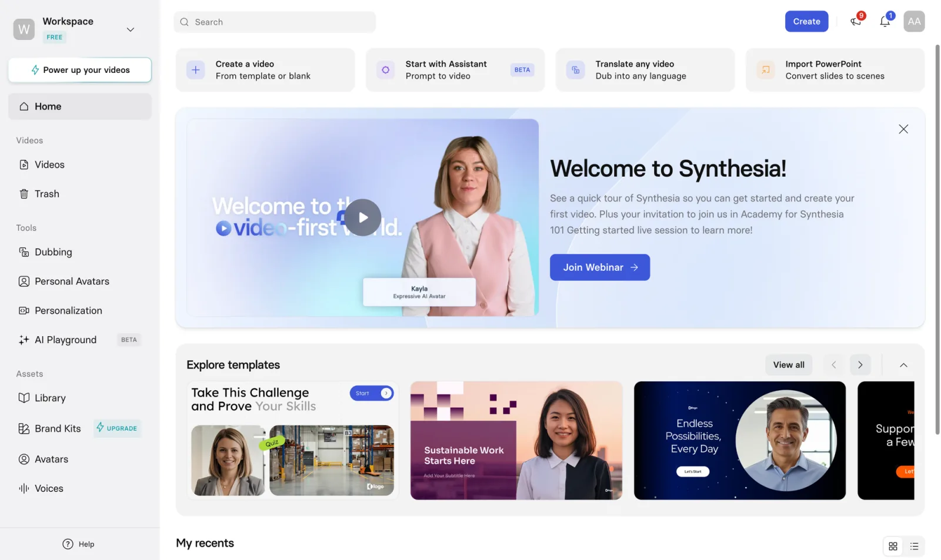The height and width of the screenshot is (560, 941).
Task: Click the Library label in the sidebar
Action: tap(50, 398)
